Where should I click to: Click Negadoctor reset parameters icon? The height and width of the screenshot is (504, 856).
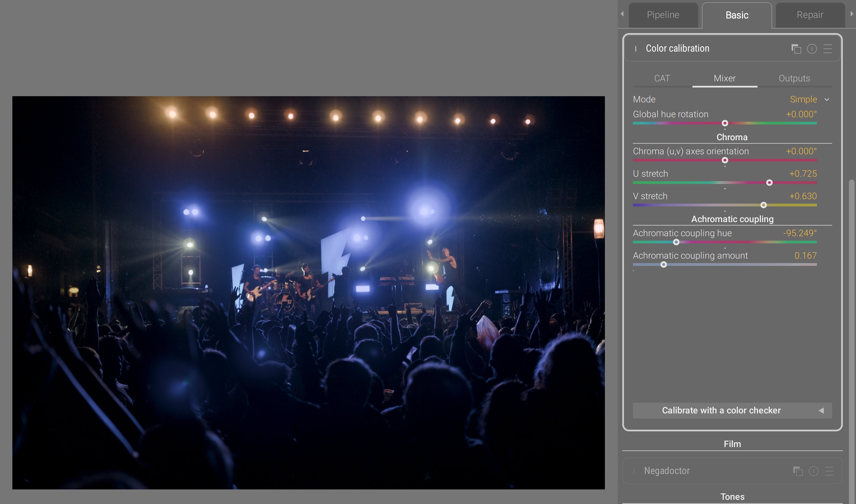click(813, 471)
